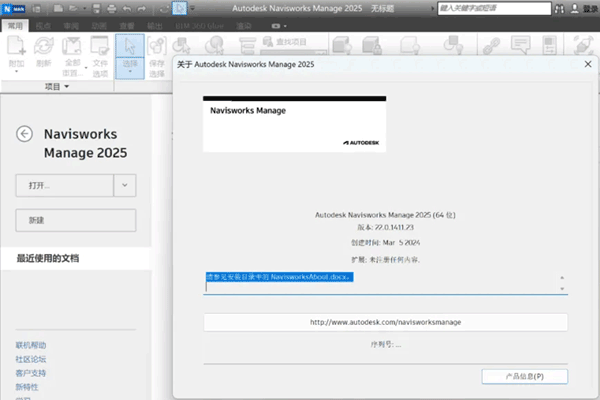Click the Quick Properties speech bubble icon
600x400 pixels.
[x=521, y=45]
